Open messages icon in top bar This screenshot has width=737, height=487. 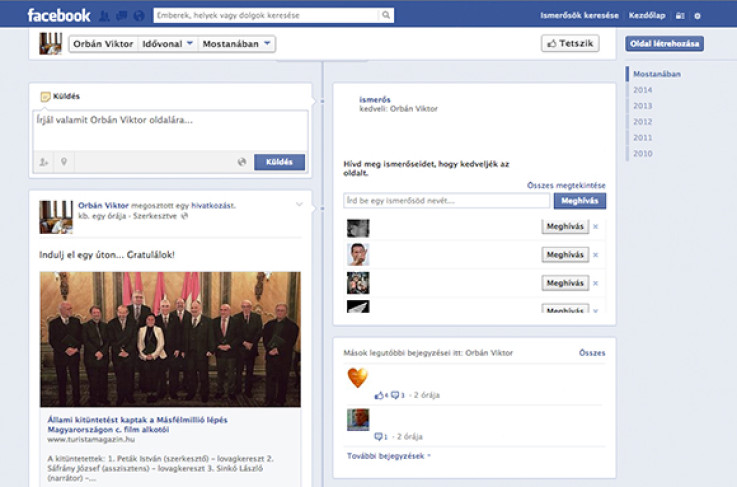[x=121, y=16]
